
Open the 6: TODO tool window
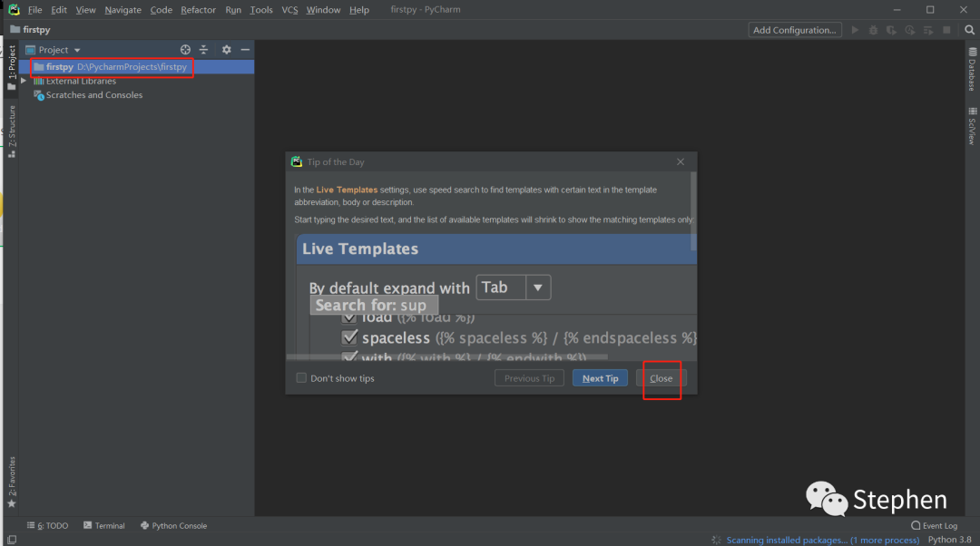pyautogui.click(x=47, y=525)
